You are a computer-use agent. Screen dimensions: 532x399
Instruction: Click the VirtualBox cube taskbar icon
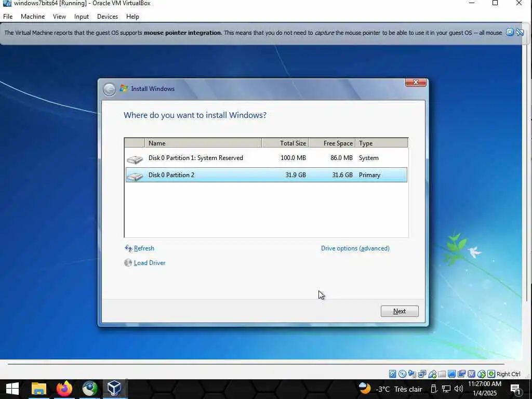click(114, 389)
